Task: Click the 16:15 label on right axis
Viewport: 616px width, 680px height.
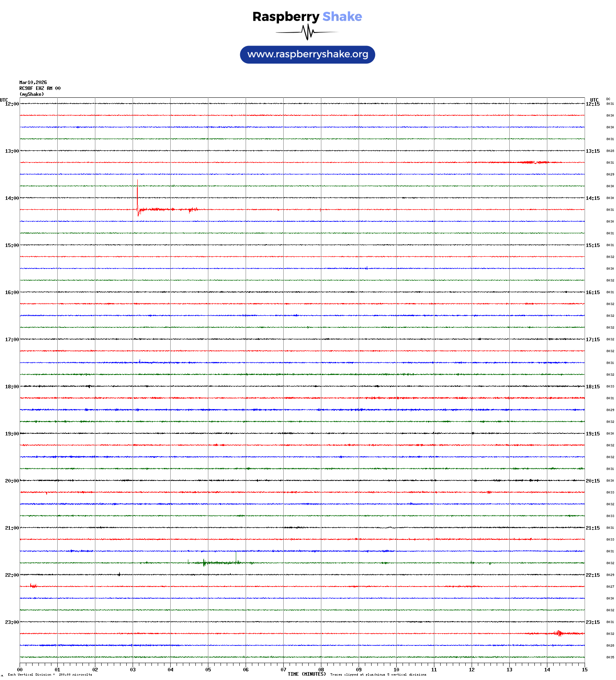Action: [x=592, y=292]
